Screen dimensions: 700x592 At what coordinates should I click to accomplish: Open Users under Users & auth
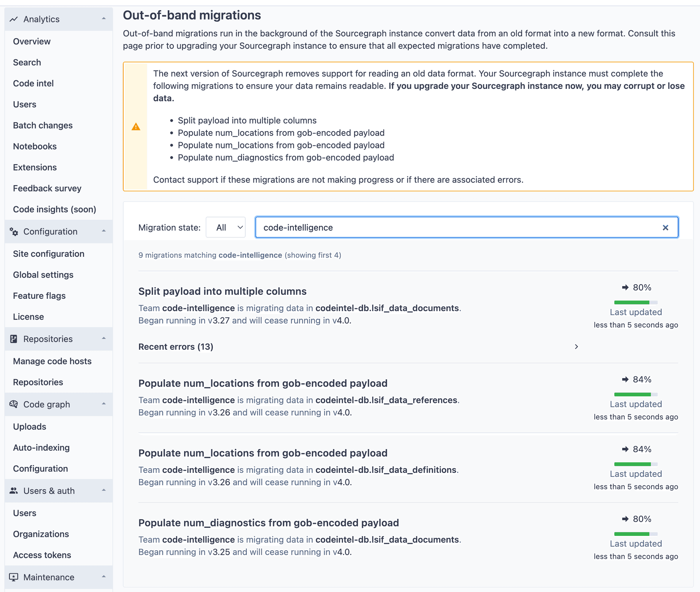pos(24,513)
